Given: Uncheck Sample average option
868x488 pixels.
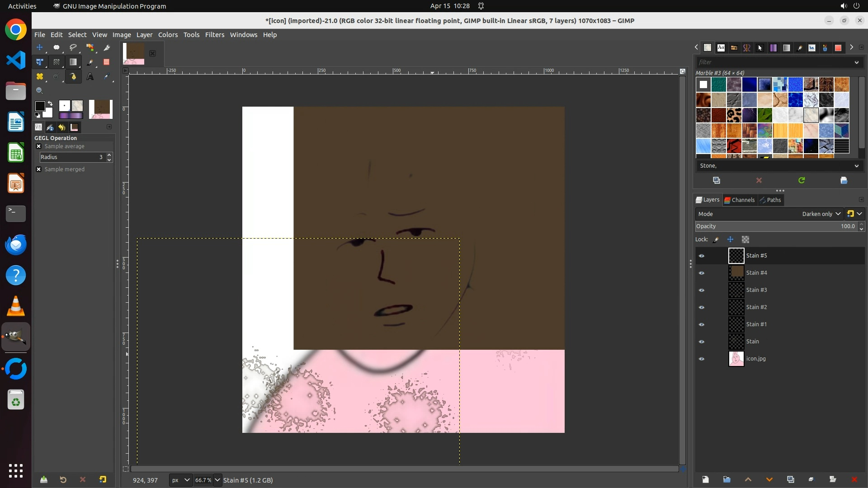Looking at the screenshot, I should [39, 146].
